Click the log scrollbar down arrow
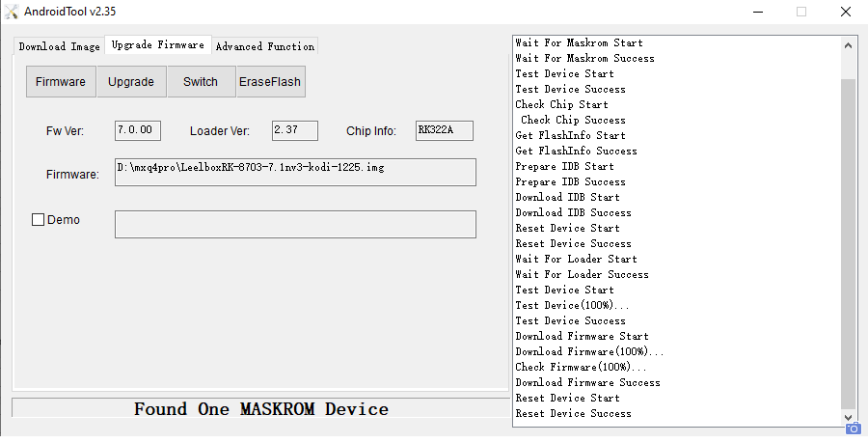 tap(848, 417)
